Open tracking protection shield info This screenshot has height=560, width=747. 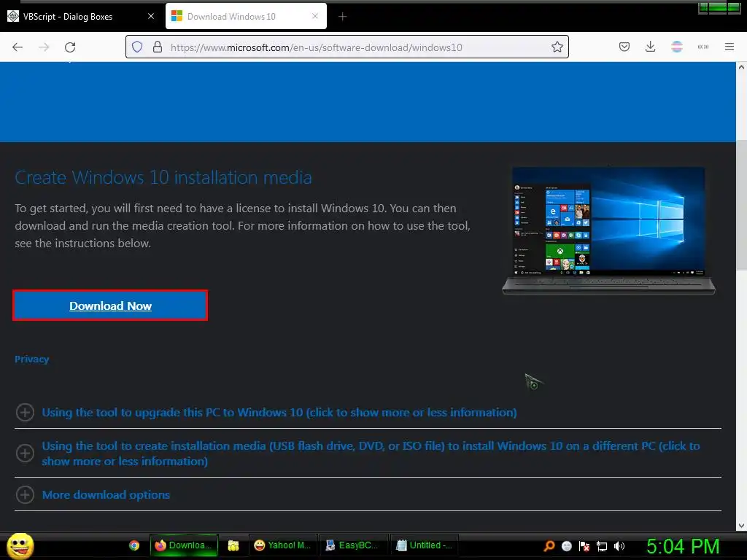137,47
